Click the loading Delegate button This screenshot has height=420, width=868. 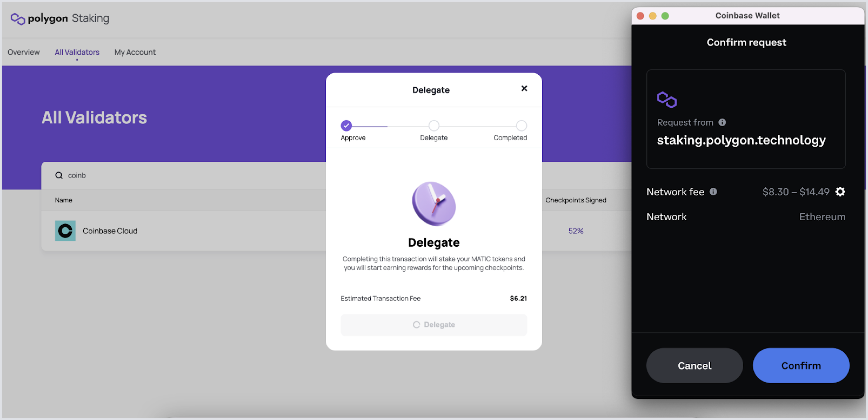coord(434,324)
